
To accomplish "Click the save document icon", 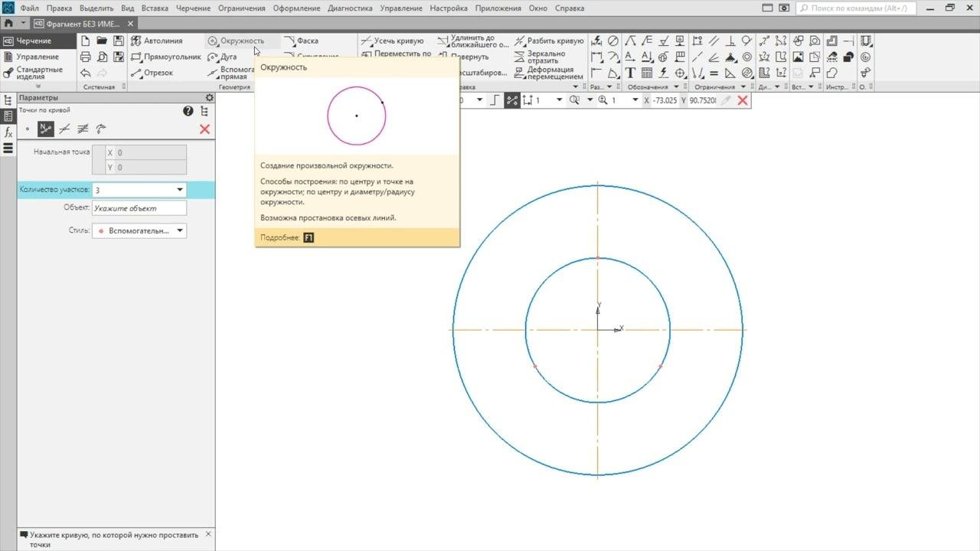I will tap(119, 41).
